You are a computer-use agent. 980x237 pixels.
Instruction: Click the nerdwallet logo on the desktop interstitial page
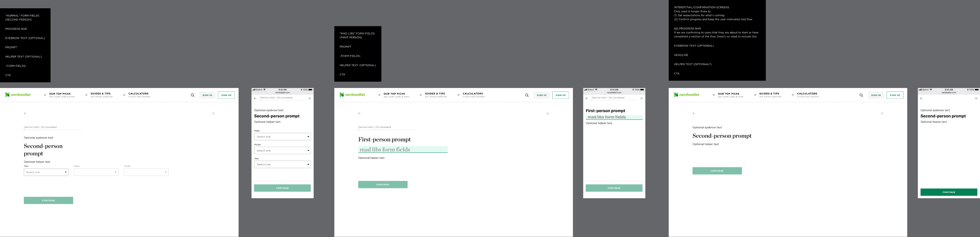687,94
